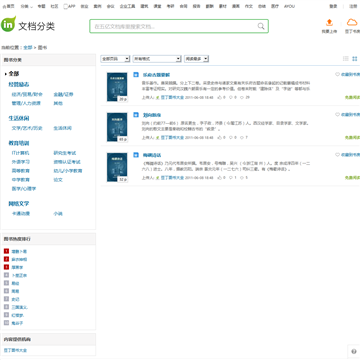The height and width of the screenshot is (360, 360).
Task: Click the search magnifier icon
Action: (x=261, y=26)
